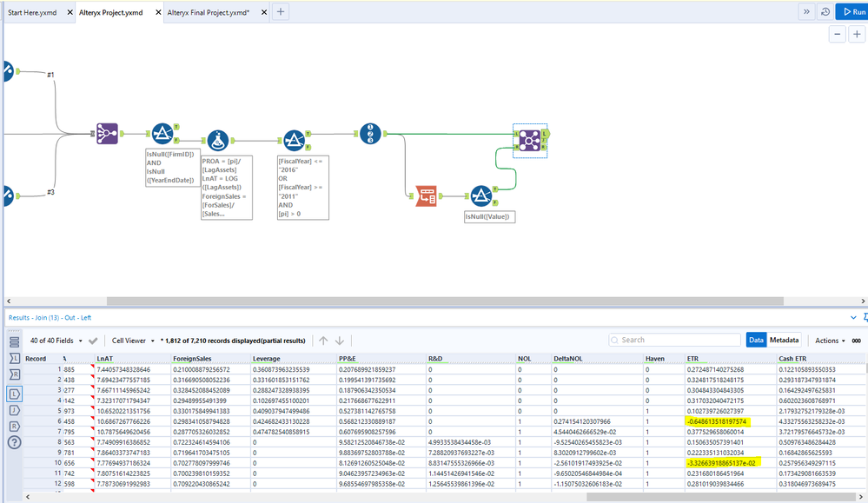Viewport: 868px width, 503px height.
Task: Switch to the Start Here.yxmd tab
Action: pos(30,13)
